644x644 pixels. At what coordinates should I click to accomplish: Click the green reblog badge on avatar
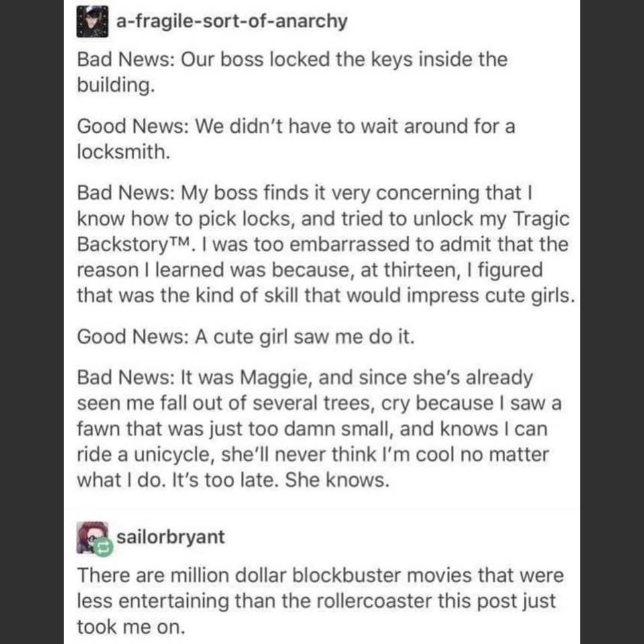tap(103, 548)
